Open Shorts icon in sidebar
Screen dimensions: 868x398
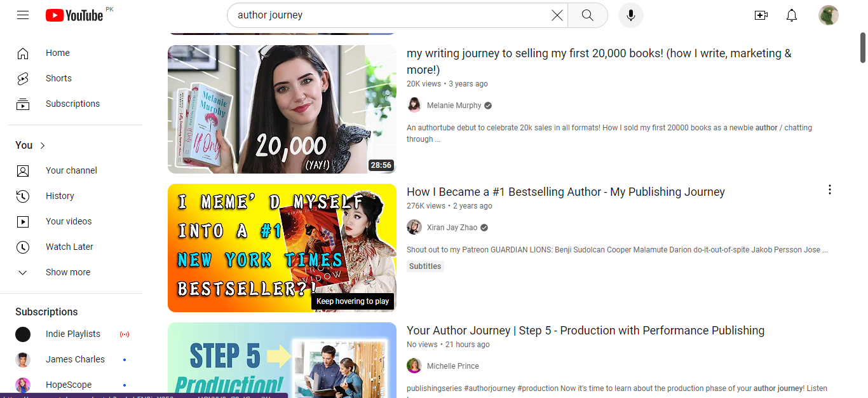coord(23,78)
